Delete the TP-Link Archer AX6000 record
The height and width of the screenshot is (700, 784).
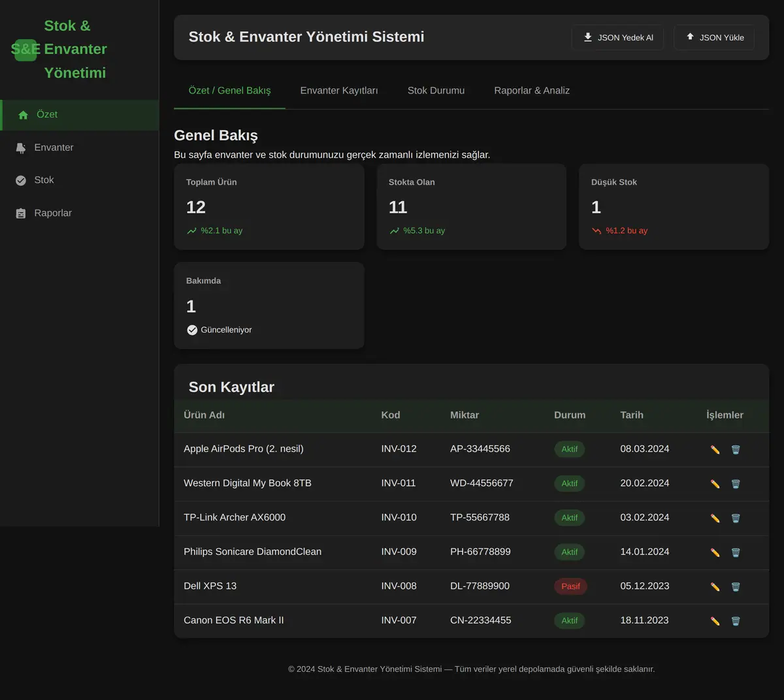point(736,518)
